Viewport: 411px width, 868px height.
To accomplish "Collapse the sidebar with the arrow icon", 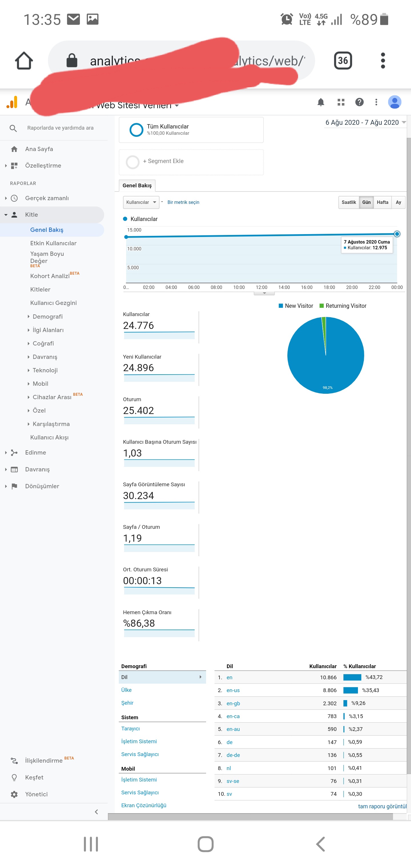I will (96, 812).
